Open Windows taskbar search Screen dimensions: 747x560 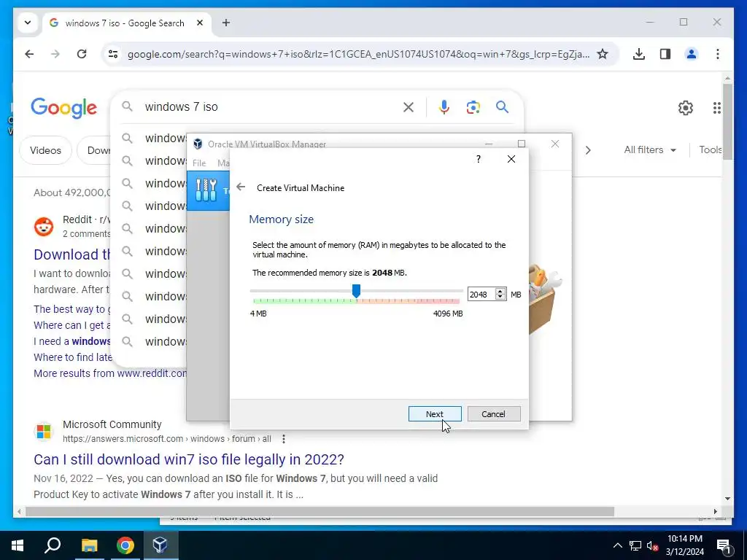click(53, 545)
